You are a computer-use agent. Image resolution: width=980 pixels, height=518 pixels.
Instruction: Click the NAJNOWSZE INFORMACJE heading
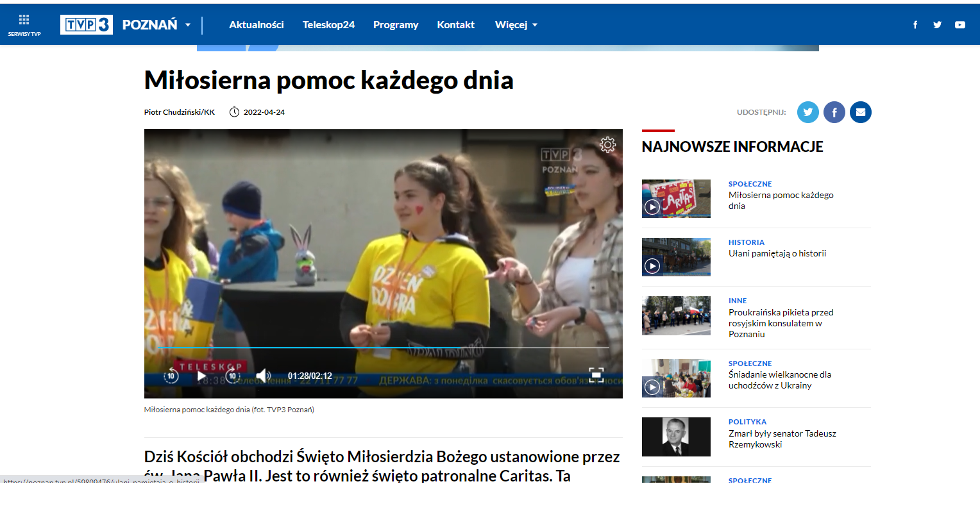click(732, 147)
